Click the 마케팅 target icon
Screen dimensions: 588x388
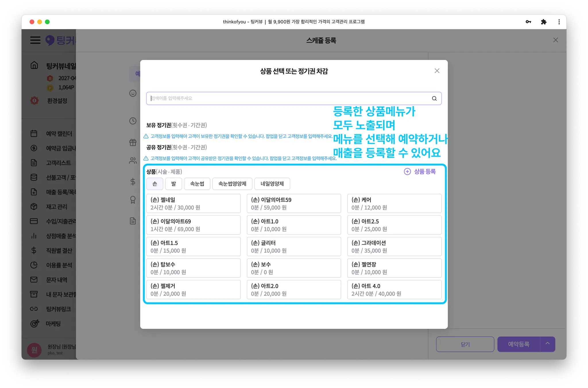coord(34,324)
